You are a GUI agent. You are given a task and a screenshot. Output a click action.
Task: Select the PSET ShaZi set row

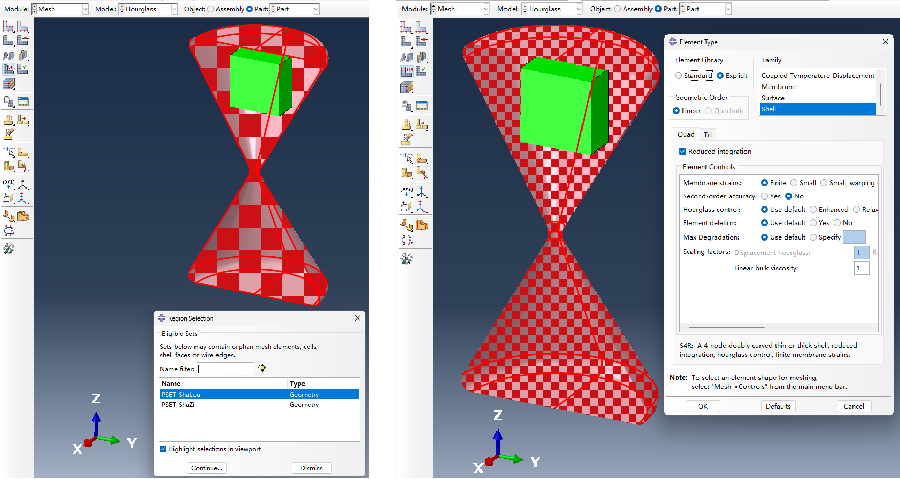259,404
